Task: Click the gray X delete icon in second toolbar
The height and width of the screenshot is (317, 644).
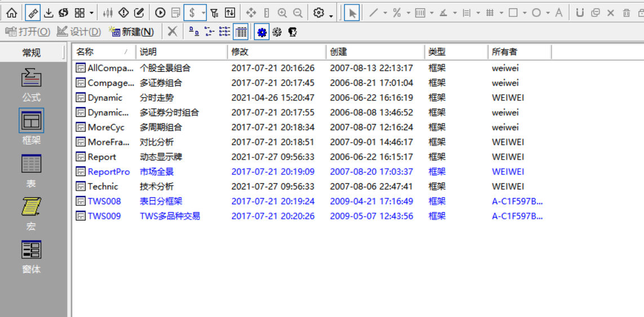Action: pyautogui.click(x=172, y=31)
